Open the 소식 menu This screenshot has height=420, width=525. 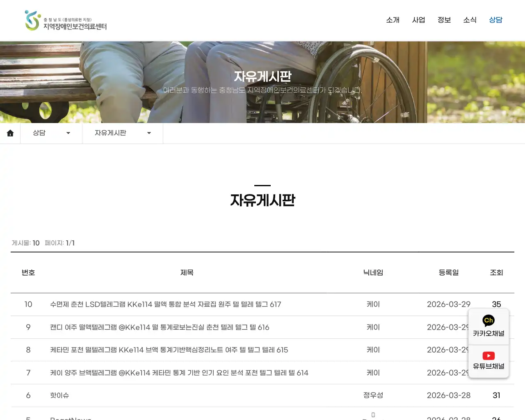click(470, 20)
